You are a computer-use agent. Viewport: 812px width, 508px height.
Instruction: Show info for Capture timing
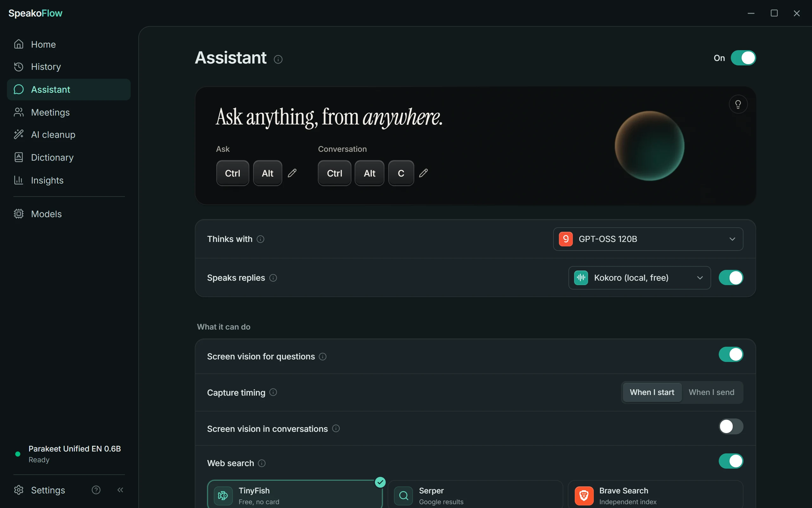pos(273,392)
